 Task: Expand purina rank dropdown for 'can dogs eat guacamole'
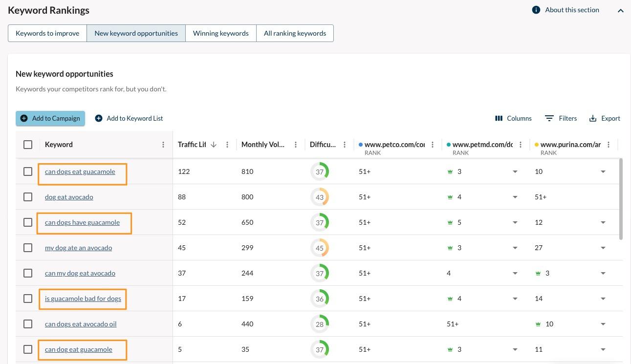tap(603, 171)
